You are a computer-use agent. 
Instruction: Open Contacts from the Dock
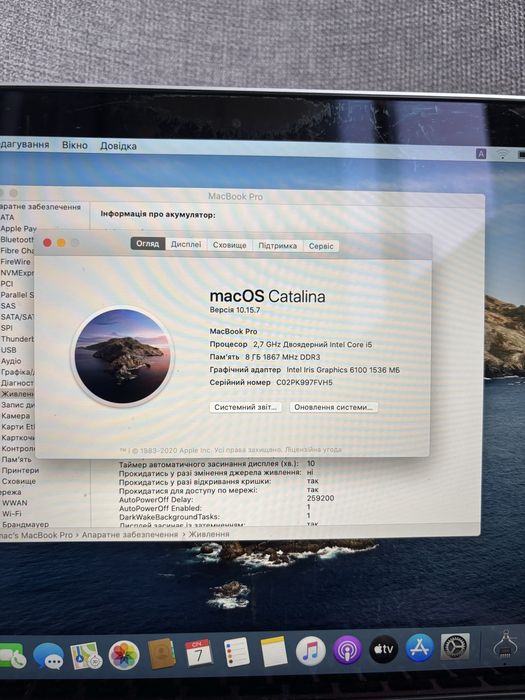(x=161, y=654)
